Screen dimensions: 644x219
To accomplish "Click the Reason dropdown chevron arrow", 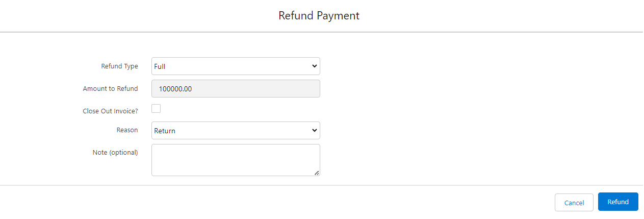I will coord(314,131).
